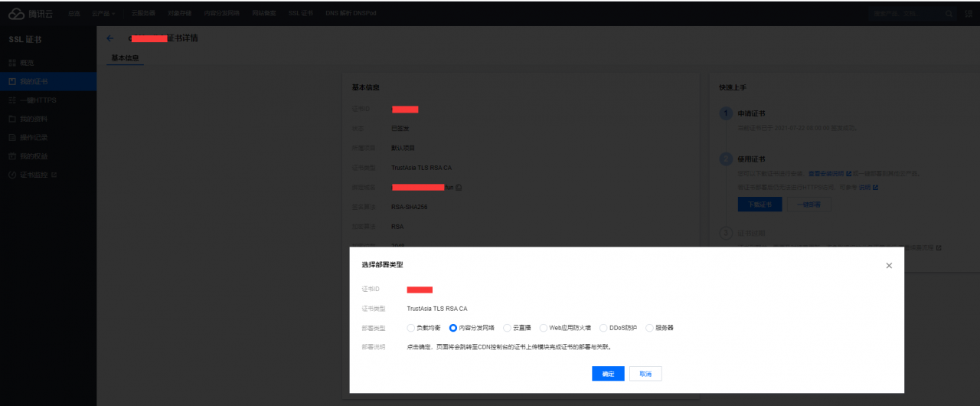Expand the 云产品 dropdown menu

pyautogui.click(x=103, y=14)
